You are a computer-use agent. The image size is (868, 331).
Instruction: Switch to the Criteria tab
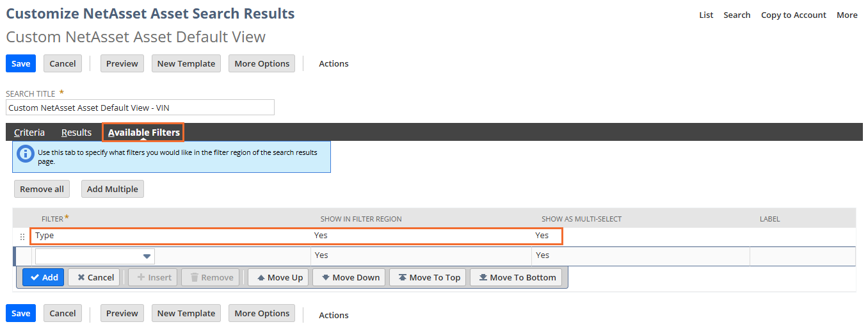(29, 133)
